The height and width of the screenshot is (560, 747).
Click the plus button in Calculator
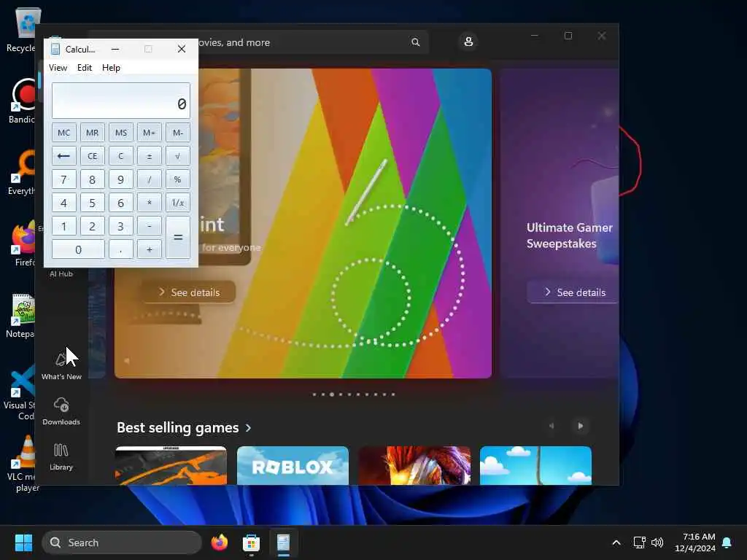pos(149,249)
